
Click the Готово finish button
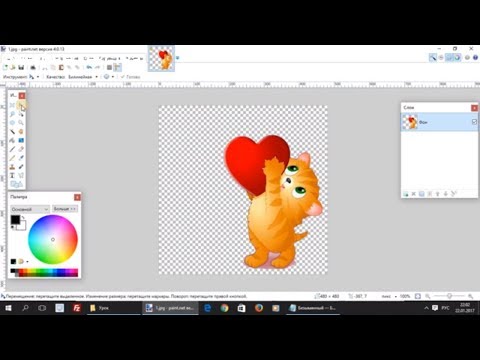(131, 77)
